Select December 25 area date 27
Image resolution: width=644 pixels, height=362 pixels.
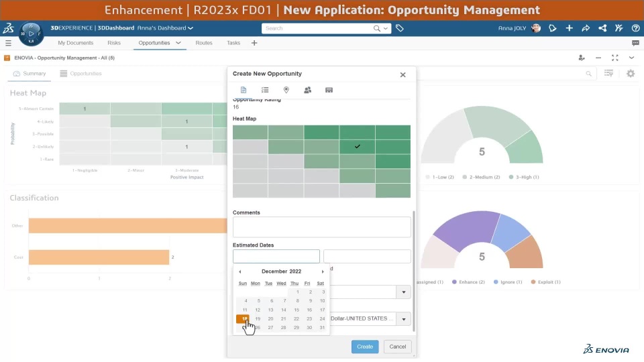270,328
